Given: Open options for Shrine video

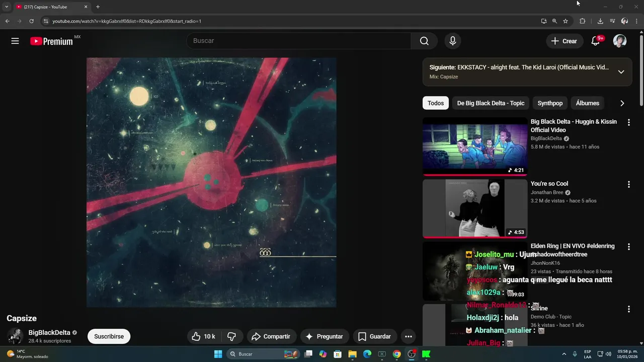Looking at the screenshot, I should pyautogui.click(x=628, y=309).
